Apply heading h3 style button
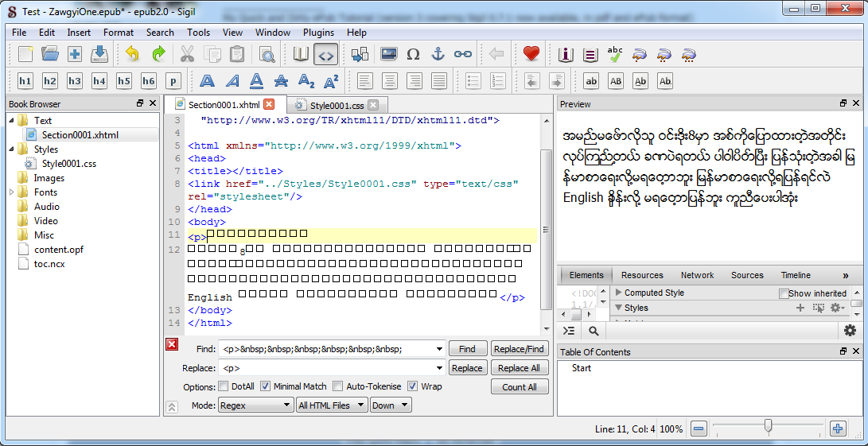The width and height of the screenshot is (868, 446). (75, 81)
